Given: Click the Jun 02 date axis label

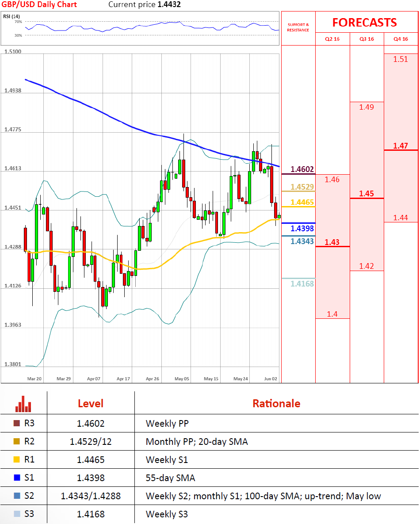Looking at the screenshot, I should pos(271,379).
